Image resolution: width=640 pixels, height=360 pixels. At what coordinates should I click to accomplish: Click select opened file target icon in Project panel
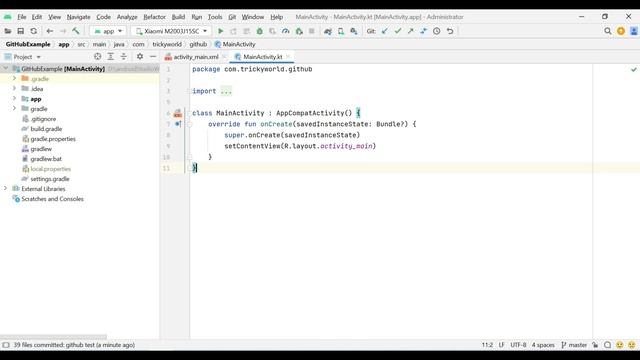(98, 57)
